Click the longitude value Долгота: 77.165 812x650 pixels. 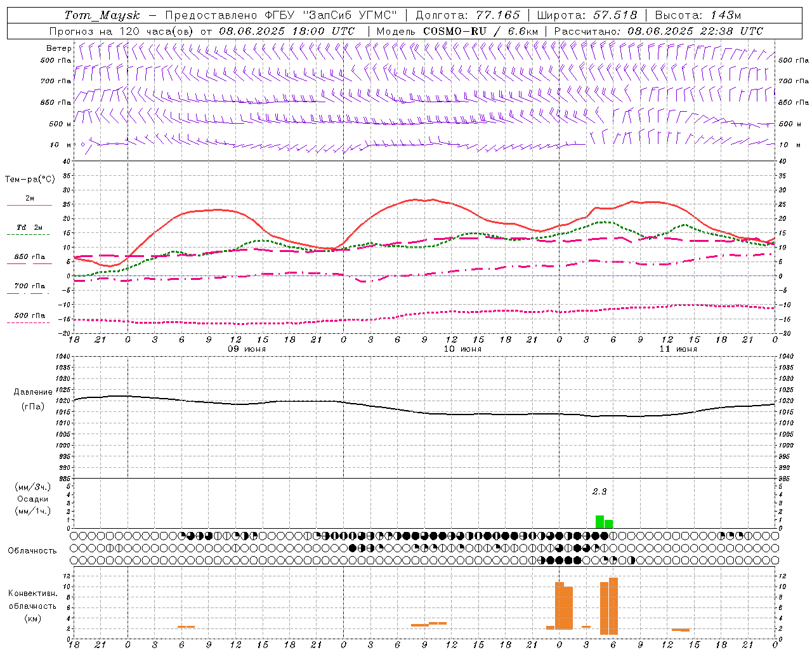(468, 15)
